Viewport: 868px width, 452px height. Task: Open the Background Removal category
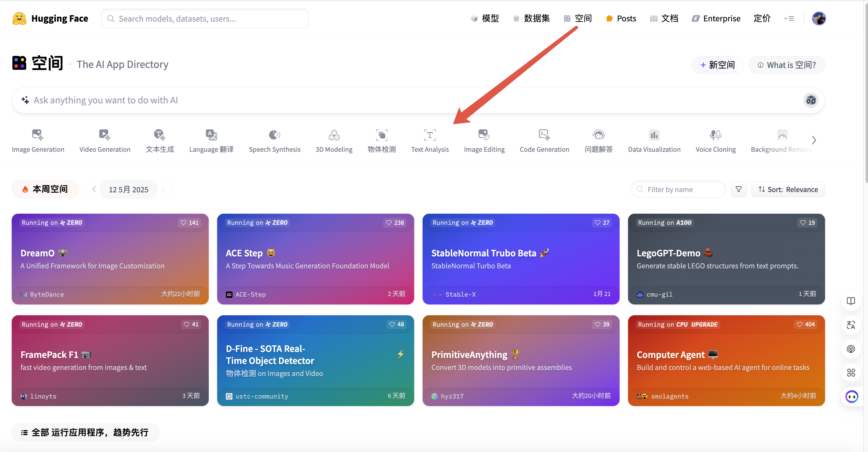tap(782, 141)
